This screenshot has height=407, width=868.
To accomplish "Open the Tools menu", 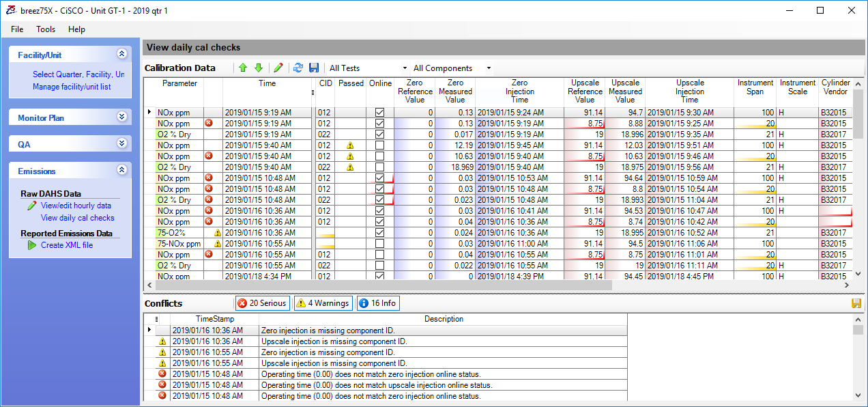I will 46,29.
